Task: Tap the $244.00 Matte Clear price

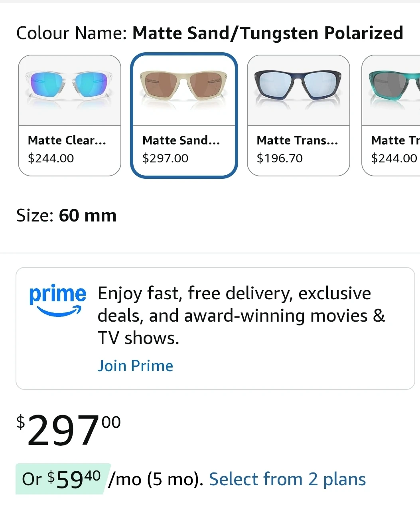Action: click(51, 158)
